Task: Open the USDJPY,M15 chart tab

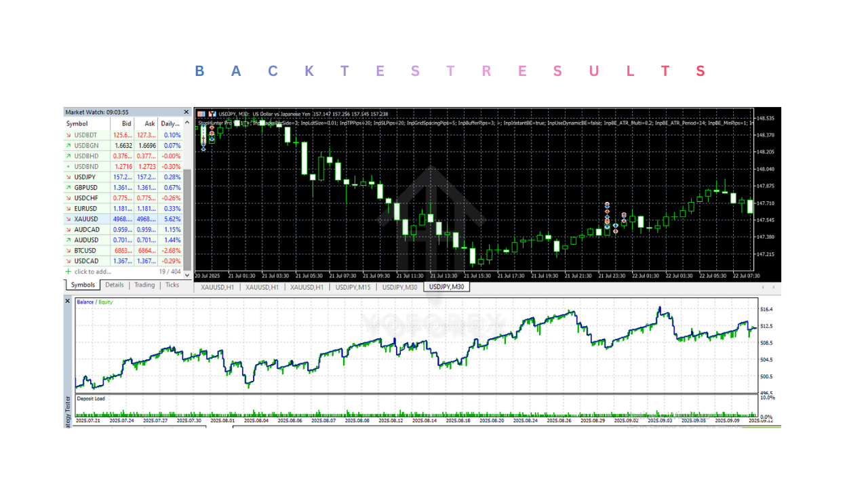Action: pyautogui.click(x=353, y=287)
